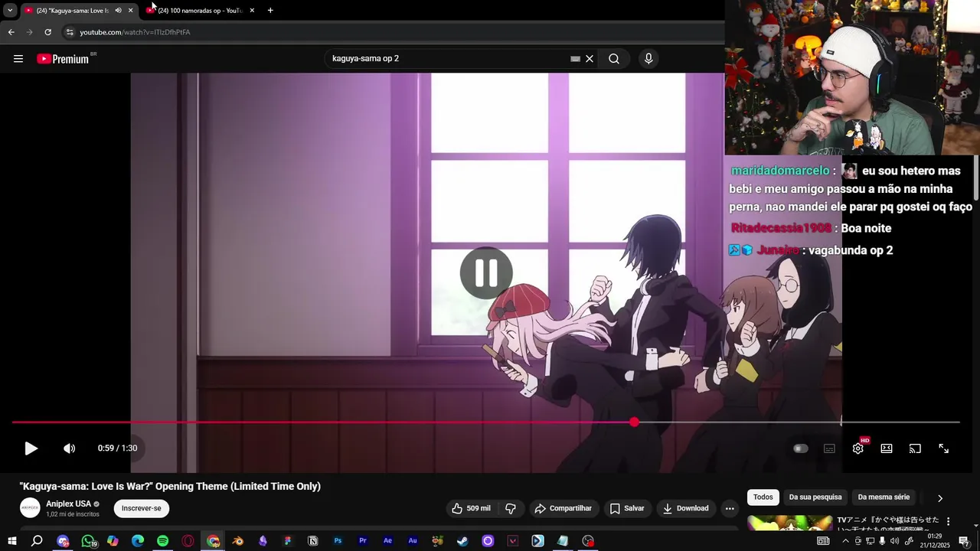Select the Todos filter chip
The image size is (980, 551).
[763, 497]
